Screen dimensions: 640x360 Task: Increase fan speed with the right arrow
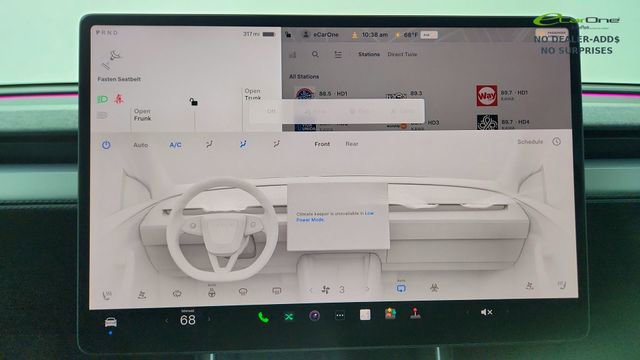pyautogui.click(x=367, y=289)
